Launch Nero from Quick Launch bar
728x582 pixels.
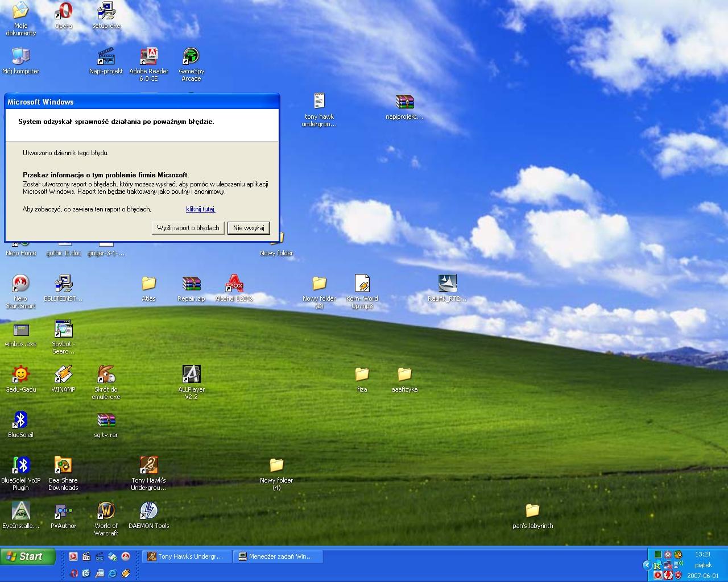(126, 556)
